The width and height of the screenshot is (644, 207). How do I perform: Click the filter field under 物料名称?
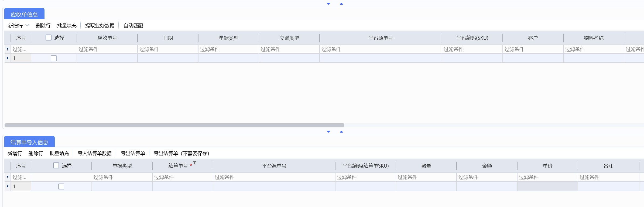click(x=594, y=49)
